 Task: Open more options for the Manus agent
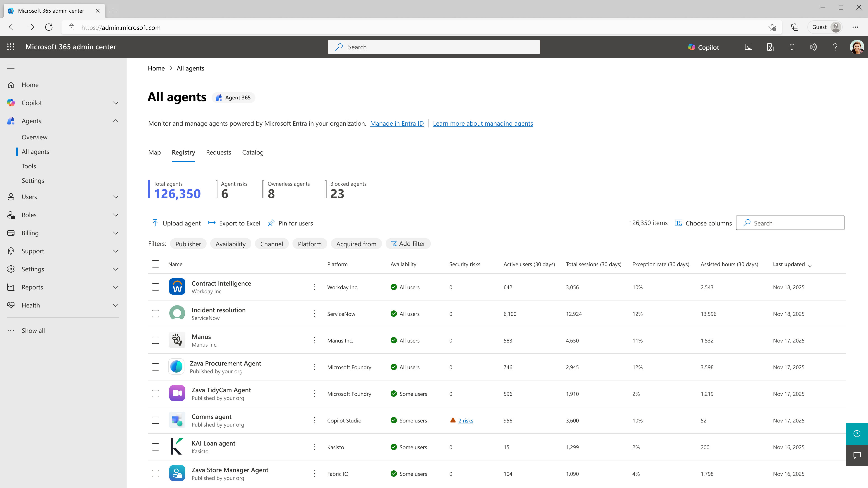point(314,340)
